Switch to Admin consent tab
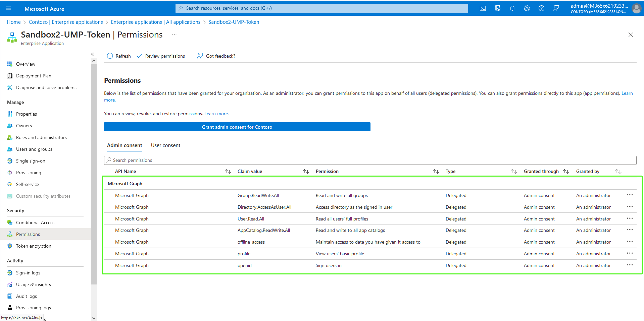Screen dimensions: 644x321 (125, 145)
